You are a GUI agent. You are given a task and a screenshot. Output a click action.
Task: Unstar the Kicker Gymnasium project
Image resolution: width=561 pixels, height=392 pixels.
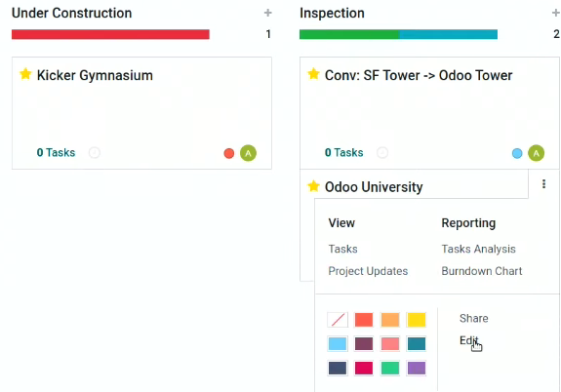[25, 74]
